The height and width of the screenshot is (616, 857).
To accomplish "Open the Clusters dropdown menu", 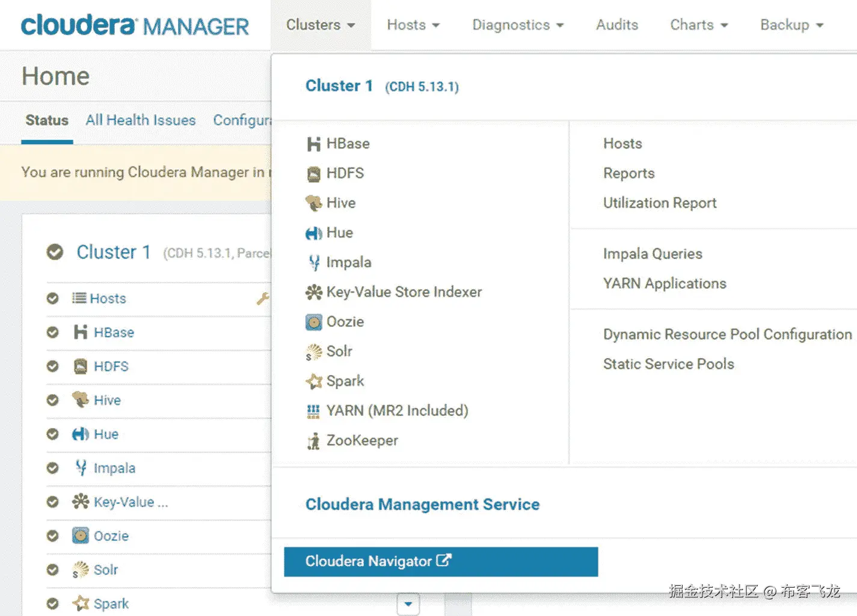I will coord(321,25).
